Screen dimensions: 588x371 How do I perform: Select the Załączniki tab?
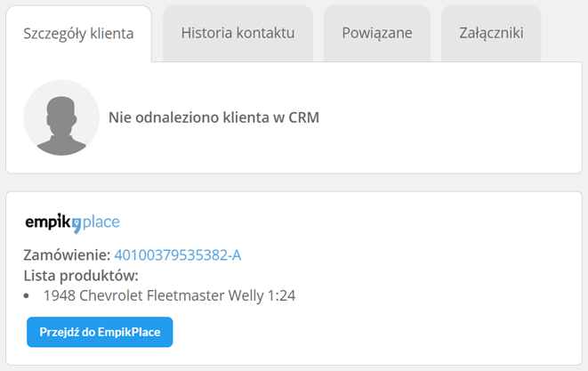point(491,33)
